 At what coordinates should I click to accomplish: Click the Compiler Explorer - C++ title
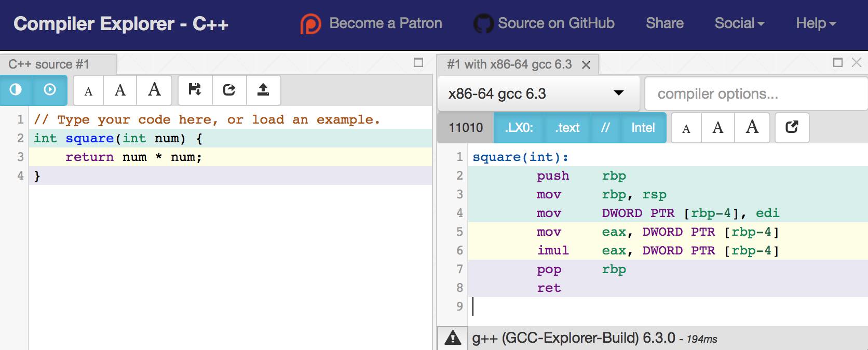click(121, 24)
